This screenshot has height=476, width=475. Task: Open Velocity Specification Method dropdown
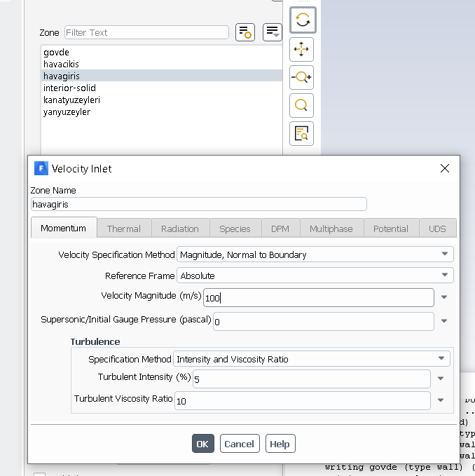click(x=315, y=254)
